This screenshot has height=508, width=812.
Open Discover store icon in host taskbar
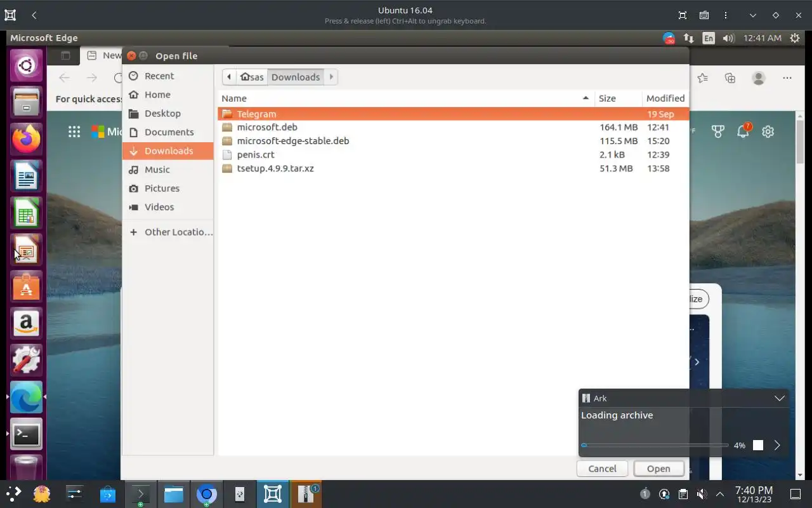[x=107, y=494]
